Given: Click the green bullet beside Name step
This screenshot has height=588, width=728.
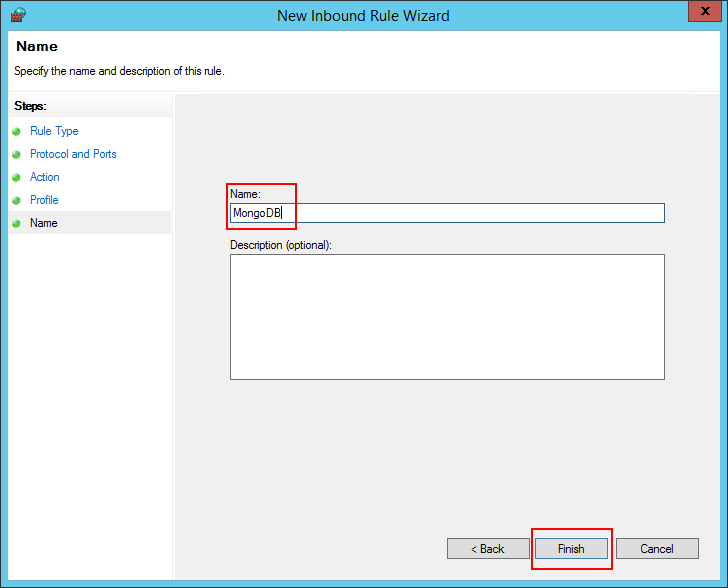Looking at the screenshot, I should (x=16, y=223).
